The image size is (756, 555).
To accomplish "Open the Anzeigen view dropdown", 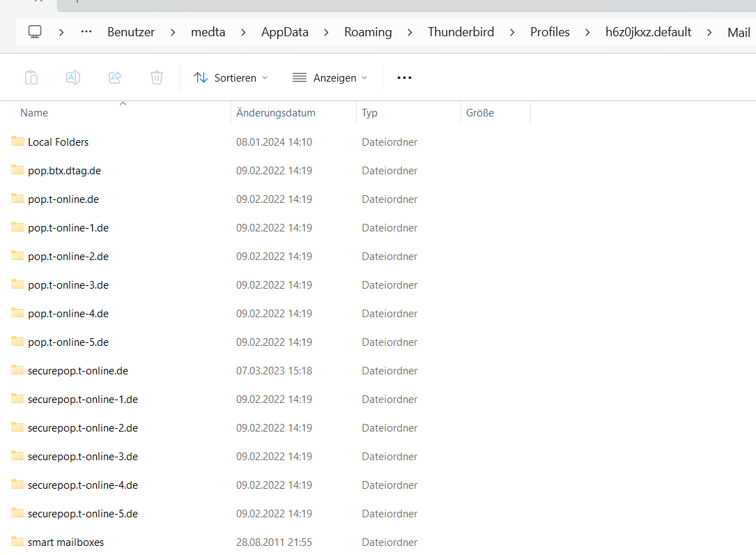I will (x=330, y=77).
